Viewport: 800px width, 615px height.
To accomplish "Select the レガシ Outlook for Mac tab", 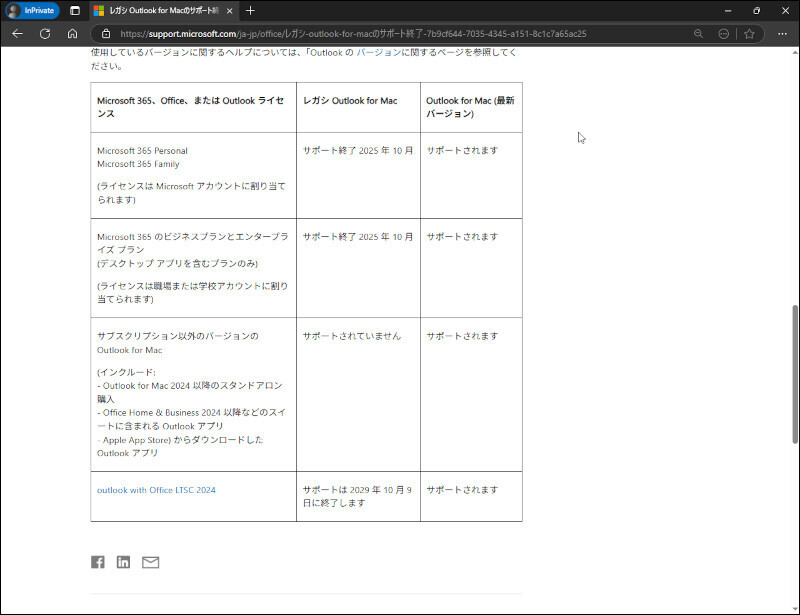I will (163, 11).
